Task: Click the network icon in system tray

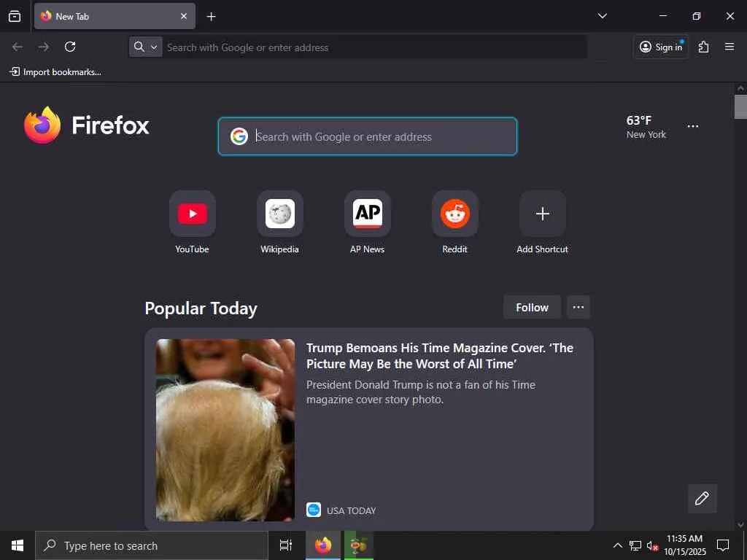Action: 635,545
